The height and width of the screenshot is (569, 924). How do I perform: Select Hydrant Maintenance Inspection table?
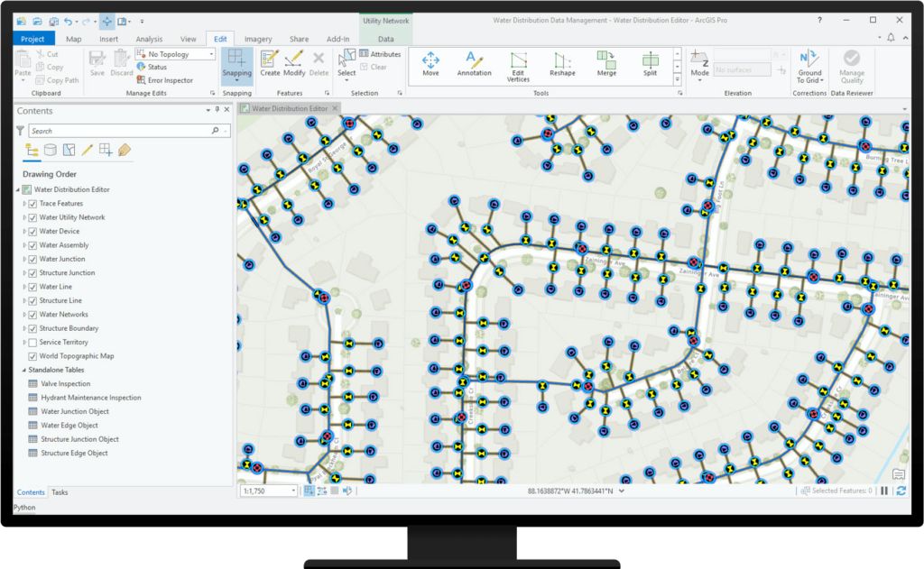91,398
